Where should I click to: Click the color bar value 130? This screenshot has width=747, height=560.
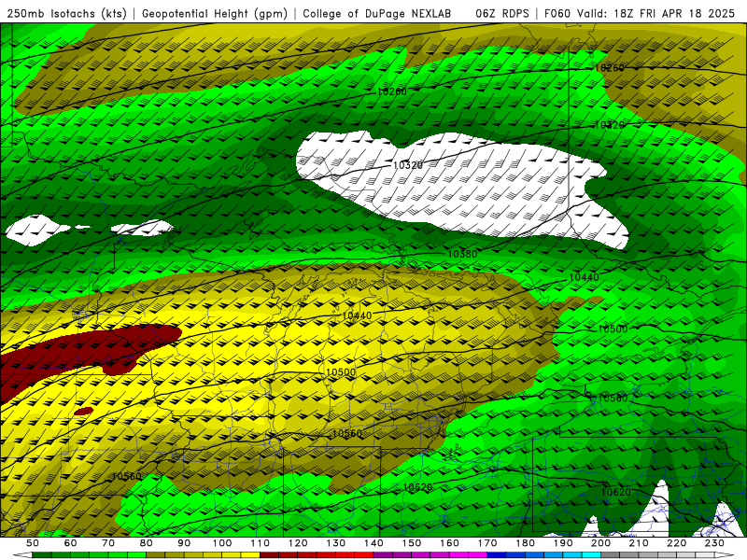(x=336, y=543)
